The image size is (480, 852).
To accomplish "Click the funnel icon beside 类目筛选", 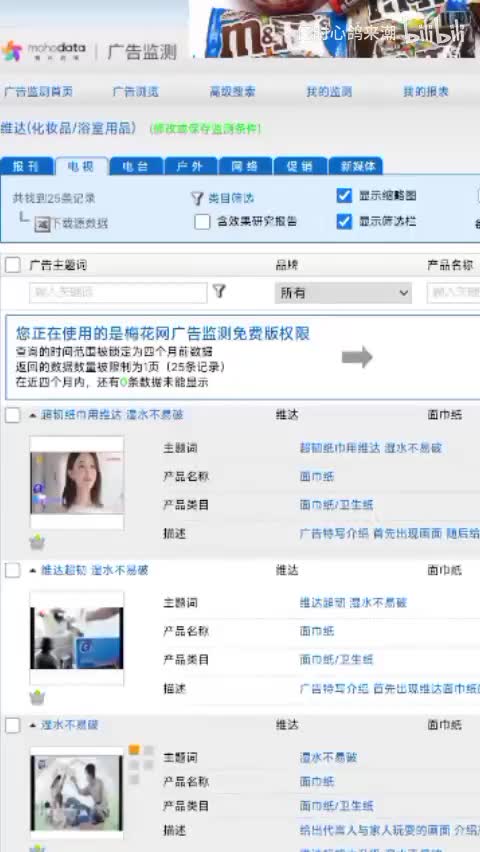I will pyautogui.click(x=197, y=198).
